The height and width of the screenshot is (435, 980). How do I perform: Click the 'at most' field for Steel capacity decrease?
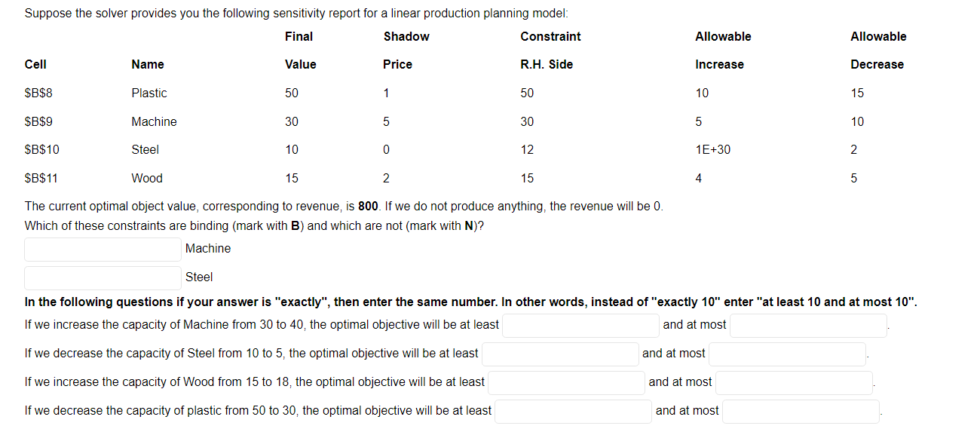786,354
